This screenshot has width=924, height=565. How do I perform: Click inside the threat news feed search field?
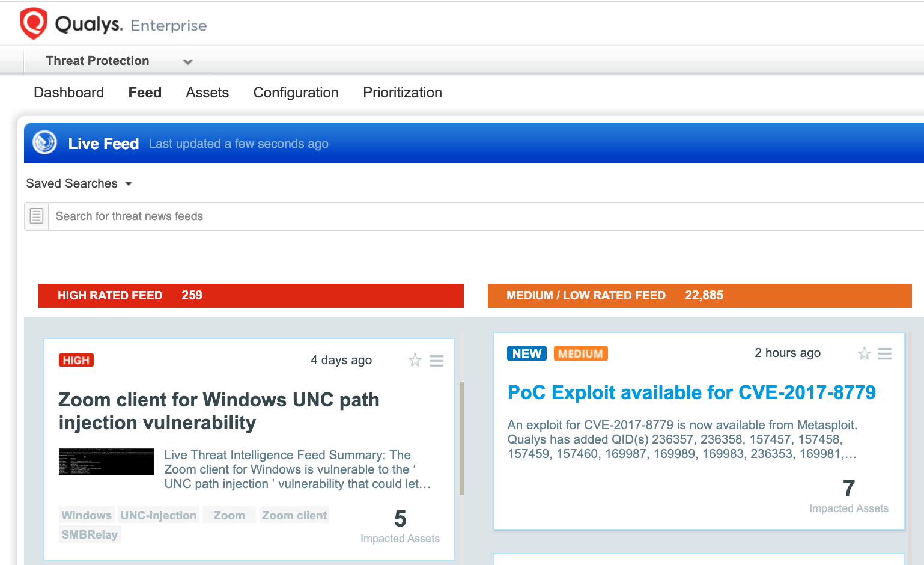(x=240, y=216)
